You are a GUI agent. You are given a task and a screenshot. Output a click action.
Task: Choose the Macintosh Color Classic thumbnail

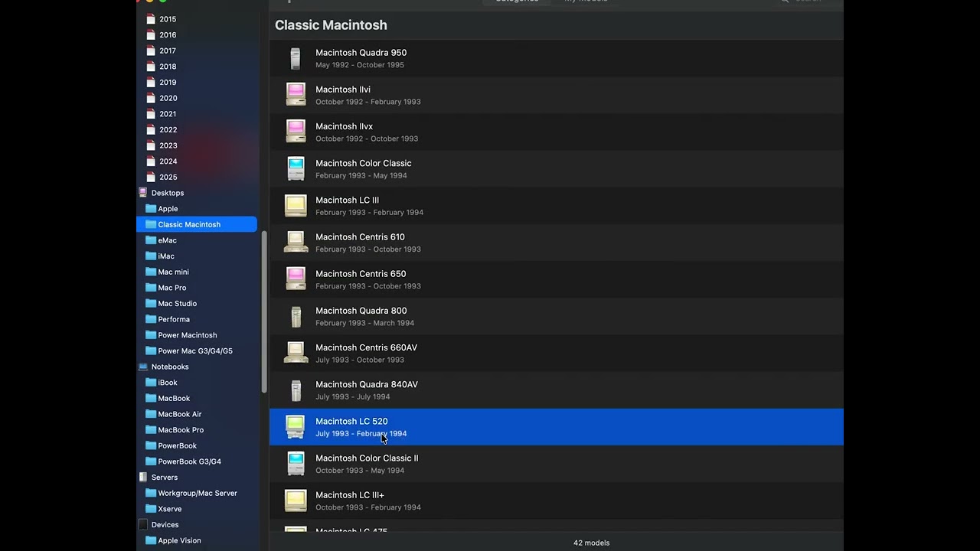[x=296, y=168]
